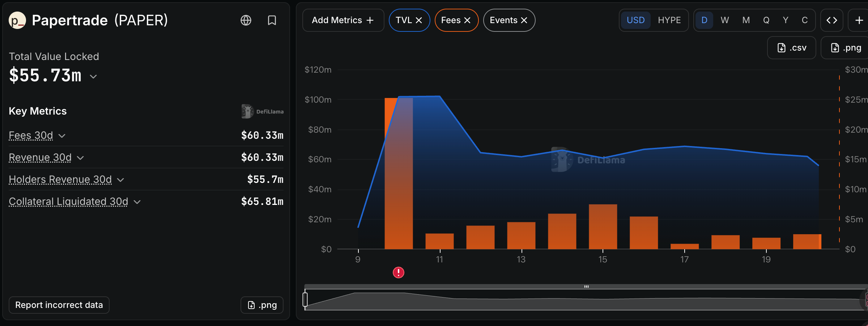Switch currency to USD

click(635, 20)
